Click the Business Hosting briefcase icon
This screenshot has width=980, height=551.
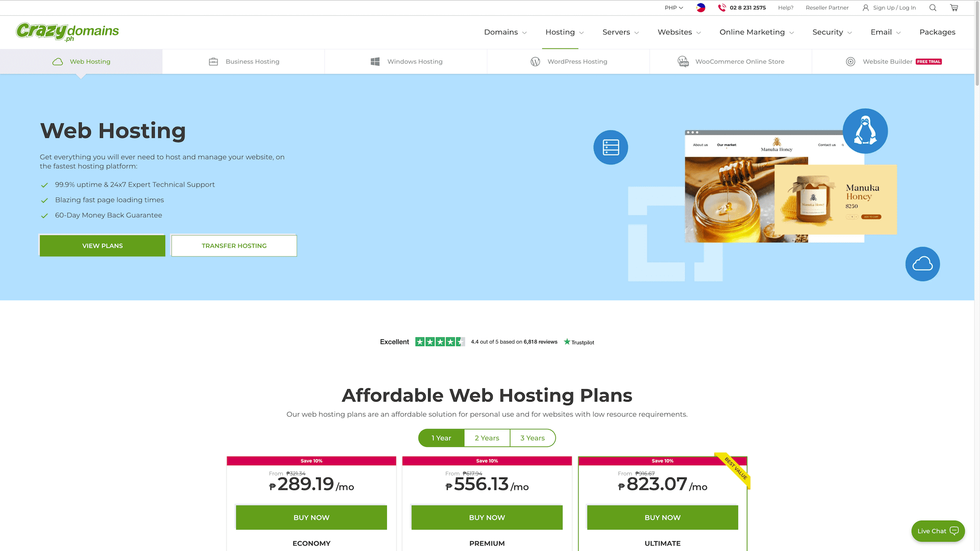coord(213,62)
